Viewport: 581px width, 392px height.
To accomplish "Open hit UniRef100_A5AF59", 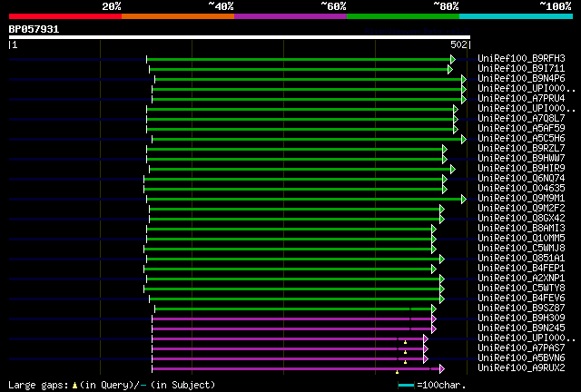I will click(x=521, y=128).
